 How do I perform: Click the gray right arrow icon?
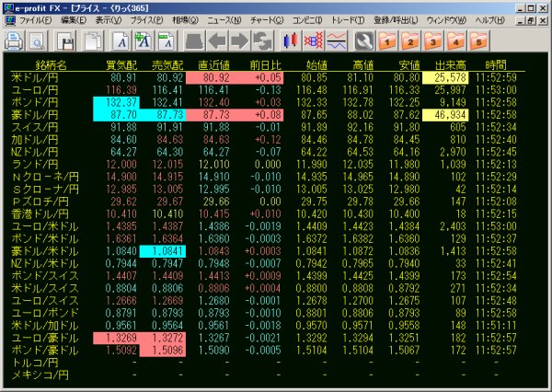239,41
